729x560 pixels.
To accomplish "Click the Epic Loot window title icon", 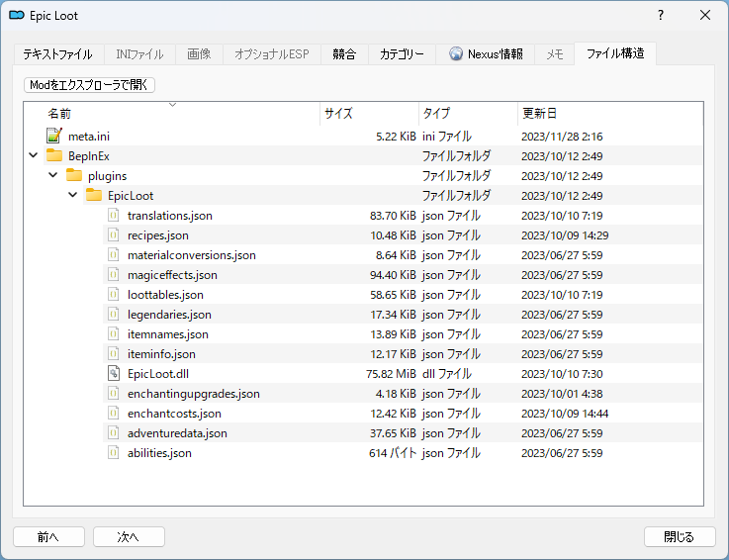I will coord(17,16).
